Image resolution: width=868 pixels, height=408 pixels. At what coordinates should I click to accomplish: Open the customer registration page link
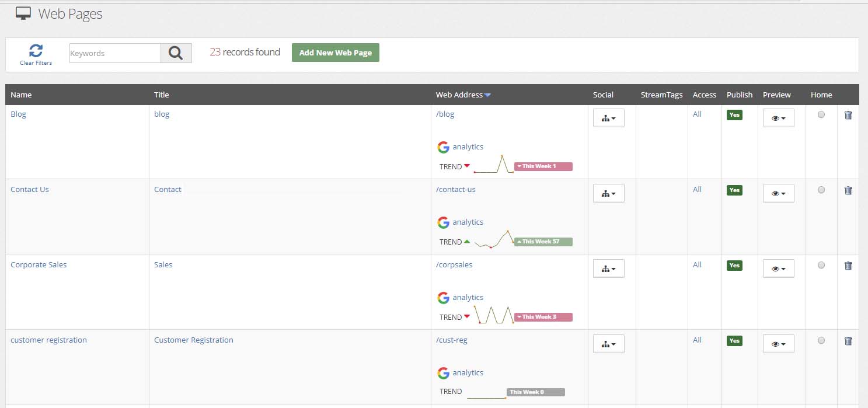click(49, 340)
